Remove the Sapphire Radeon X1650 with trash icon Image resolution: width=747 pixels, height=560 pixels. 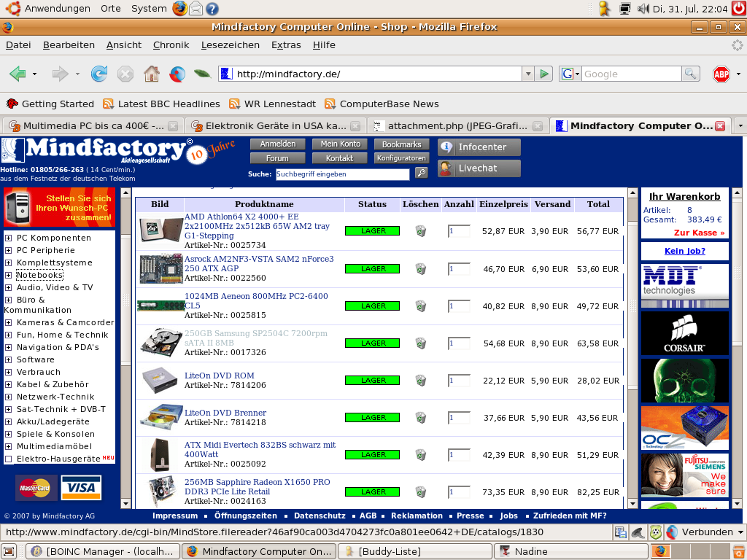point(421,492)
